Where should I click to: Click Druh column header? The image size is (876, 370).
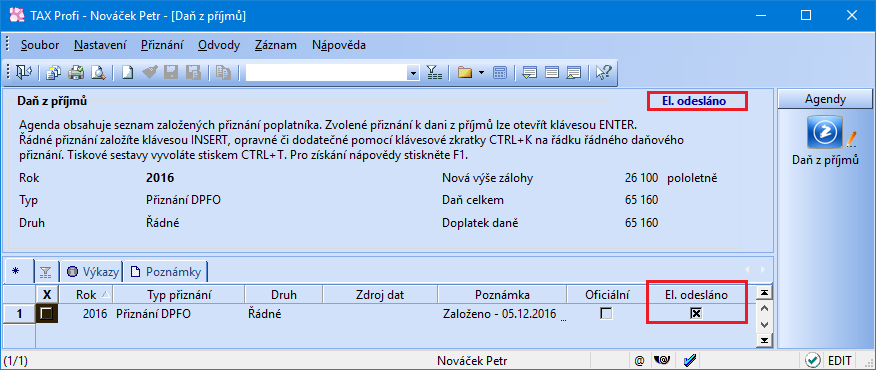(x=283, y=295)
